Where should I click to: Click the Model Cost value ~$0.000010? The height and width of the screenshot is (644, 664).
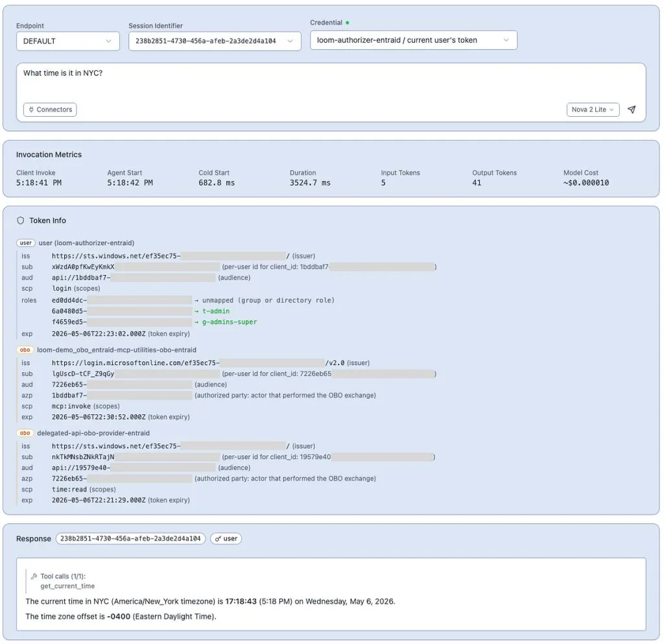[x=586, y=182]
